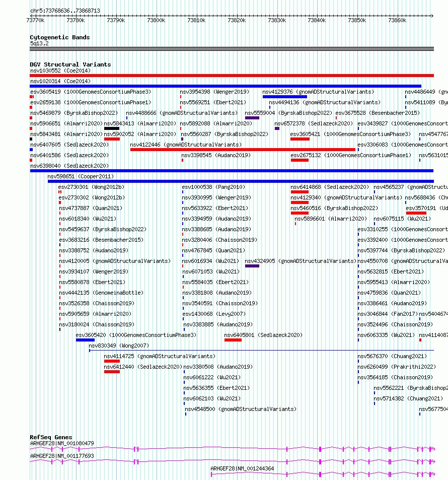This screenshot has height=480, width=448.
Task: Open the nsv5676370 (Chuang2021) label
Action: click(x=392, y=356)
